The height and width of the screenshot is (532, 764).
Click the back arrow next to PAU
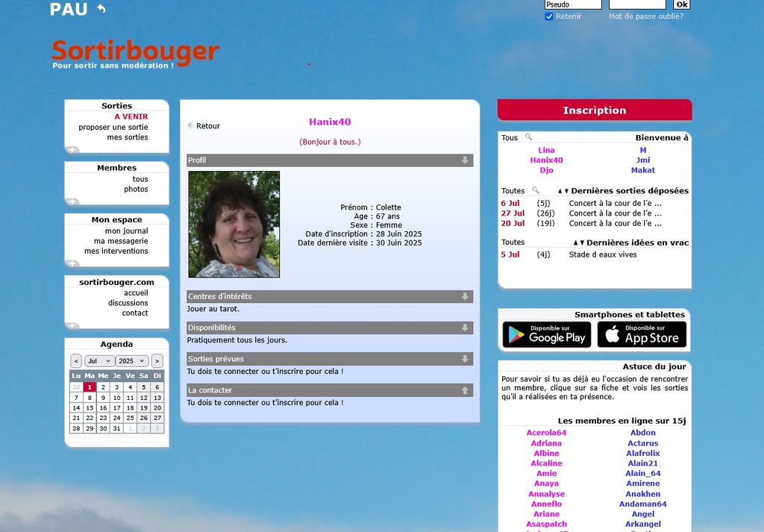click(x=101, y=8)
